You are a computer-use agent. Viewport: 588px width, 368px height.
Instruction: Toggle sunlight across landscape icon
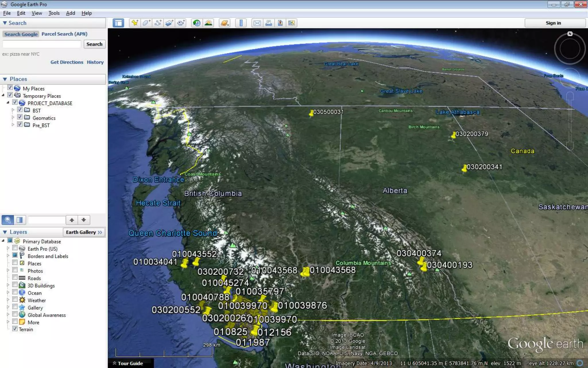click(208, 23)
